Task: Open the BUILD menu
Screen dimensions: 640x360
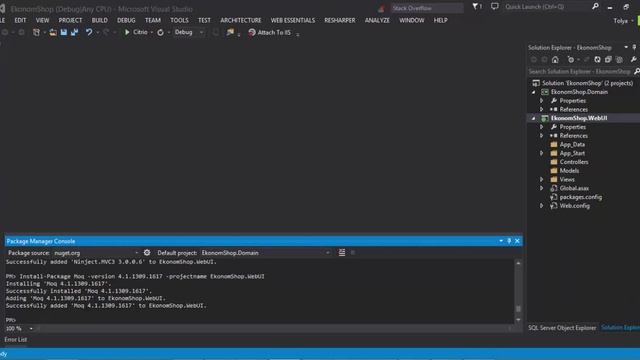Action: [100, 20]
